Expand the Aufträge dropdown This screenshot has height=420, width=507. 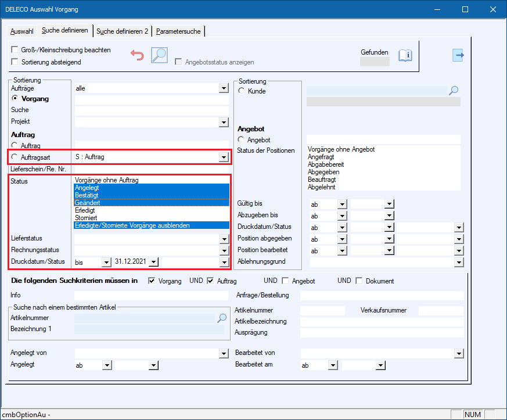(x=224, y=88)
